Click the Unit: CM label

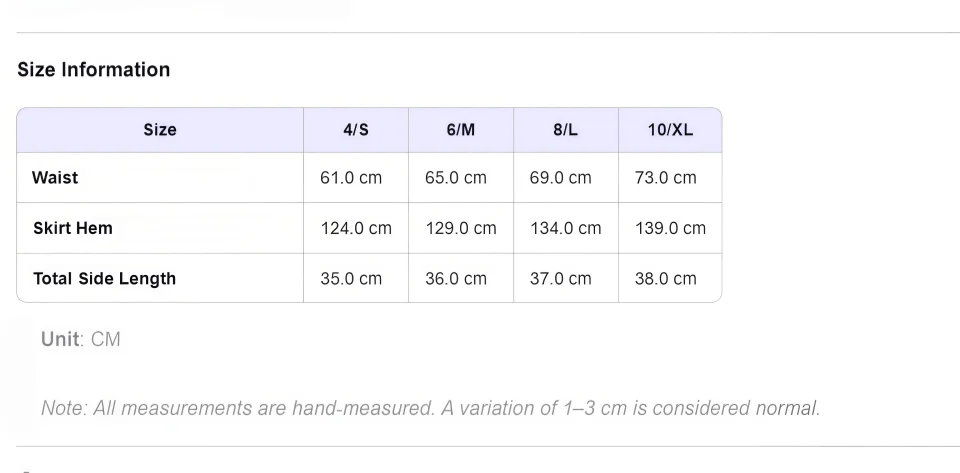coord(81,339)
